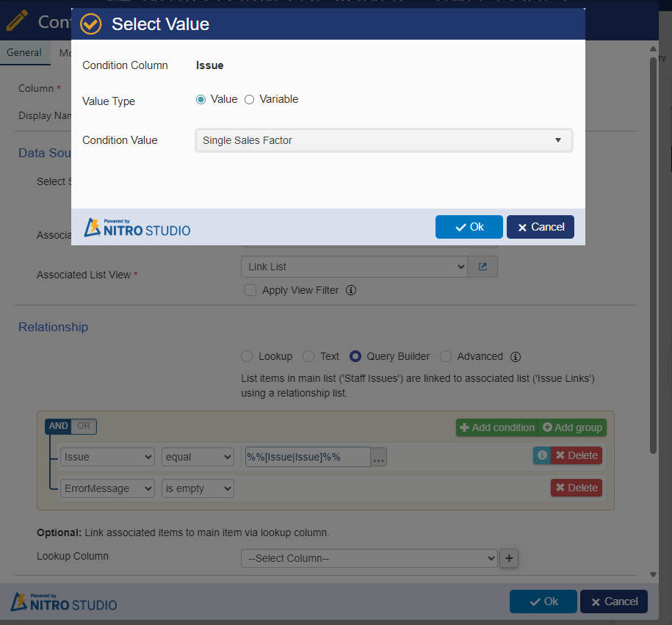Click the Nitro Studio logo in bottom footer
This screenshot has height=625, width=672.
tap(64, 602)
